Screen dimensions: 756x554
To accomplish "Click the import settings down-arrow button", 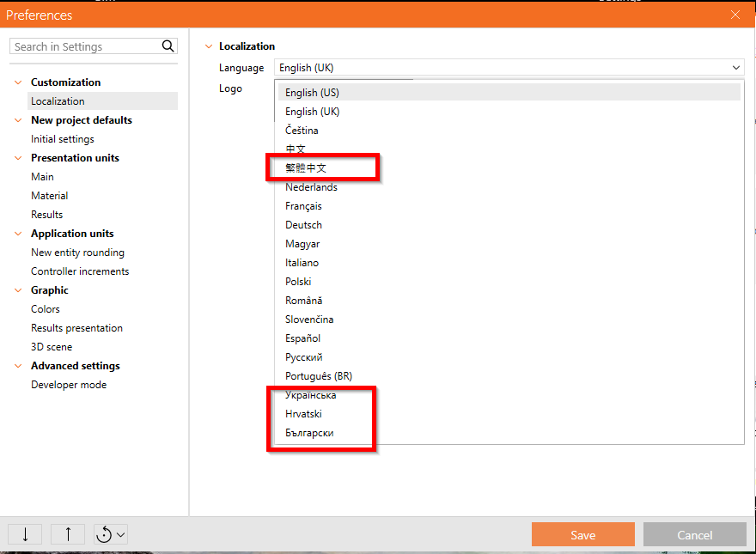I will point(25,534).
